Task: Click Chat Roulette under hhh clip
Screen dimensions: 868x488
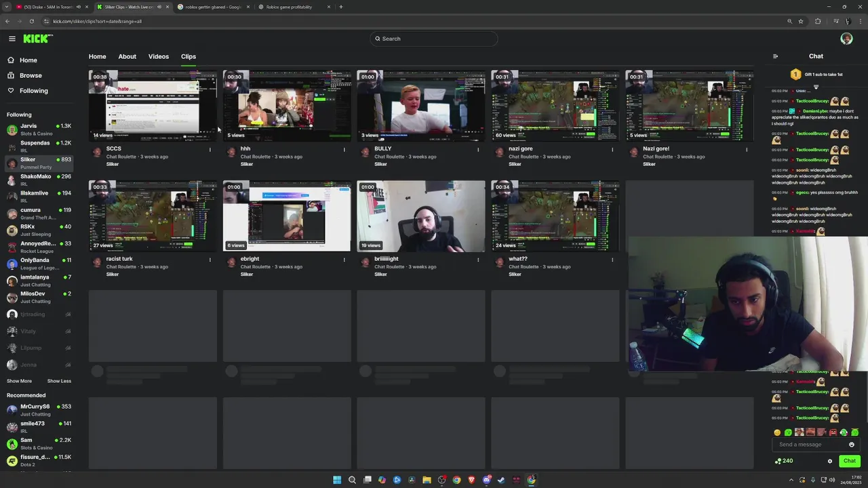Action: (x=256, y=157)
